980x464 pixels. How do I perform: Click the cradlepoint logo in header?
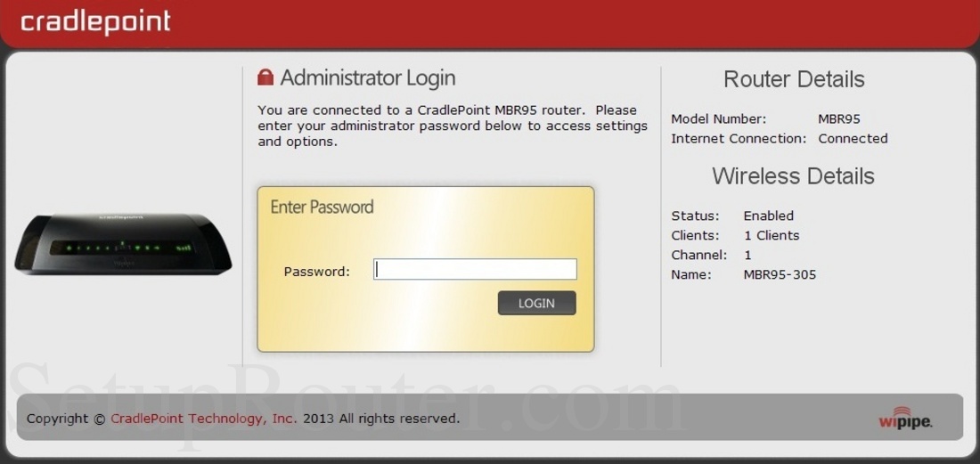[x=95, y=22]
